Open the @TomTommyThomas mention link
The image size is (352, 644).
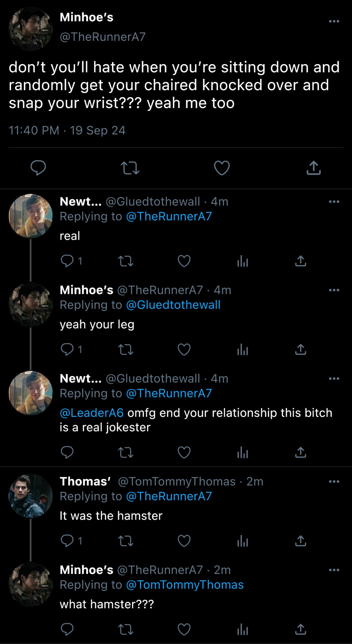[x=185, y=585]
